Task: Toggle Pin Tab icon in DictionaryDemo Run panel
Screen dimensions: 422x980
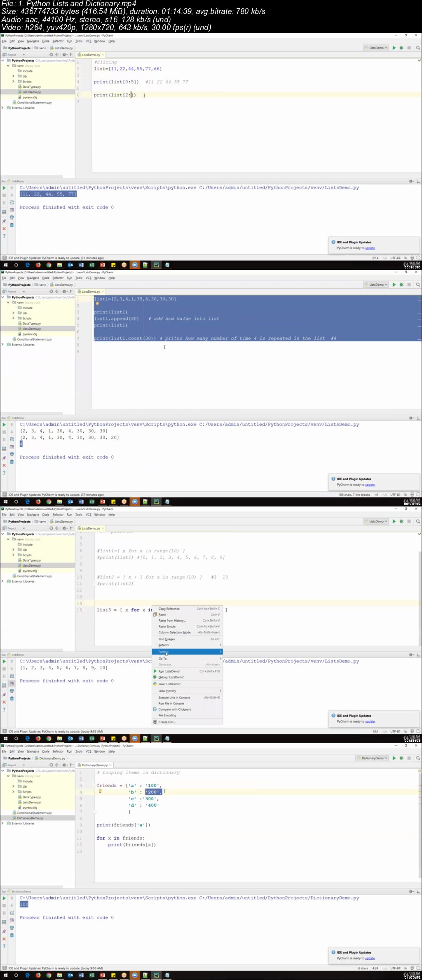Action: [4, 931]
